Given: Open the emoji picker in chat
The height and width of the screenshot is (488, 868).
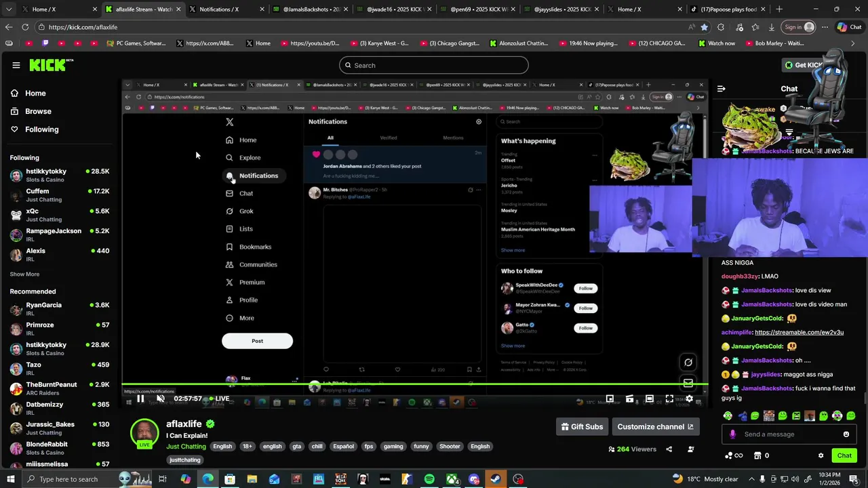Looking at the screenshot, I should click(846, 434).
